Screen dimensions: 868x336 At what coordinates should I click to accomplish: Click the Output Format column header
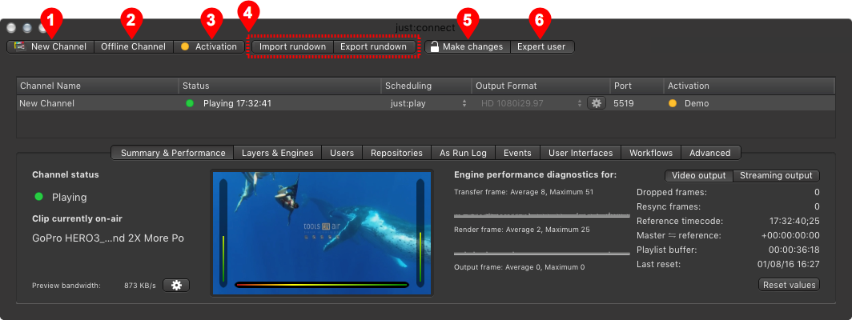[x=540, y=86]
